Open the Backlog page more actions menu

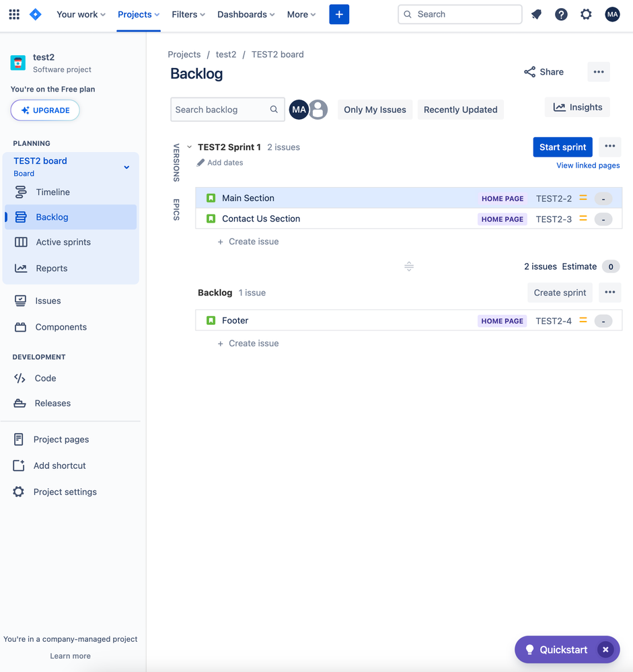(599, 72)
